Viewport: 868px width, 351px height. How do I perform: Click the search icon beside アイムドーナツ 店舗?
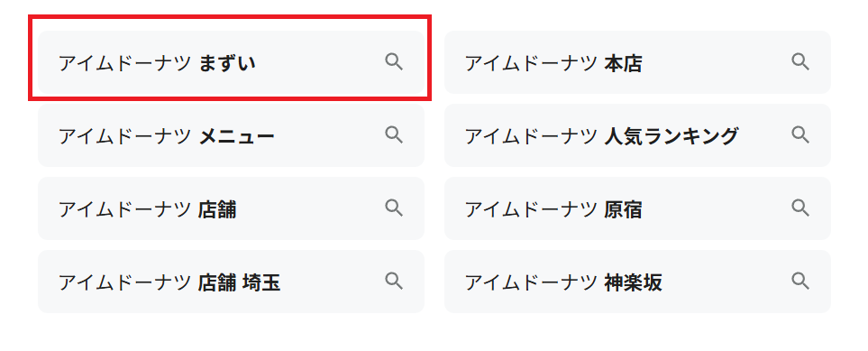click(x=394, y=208)
